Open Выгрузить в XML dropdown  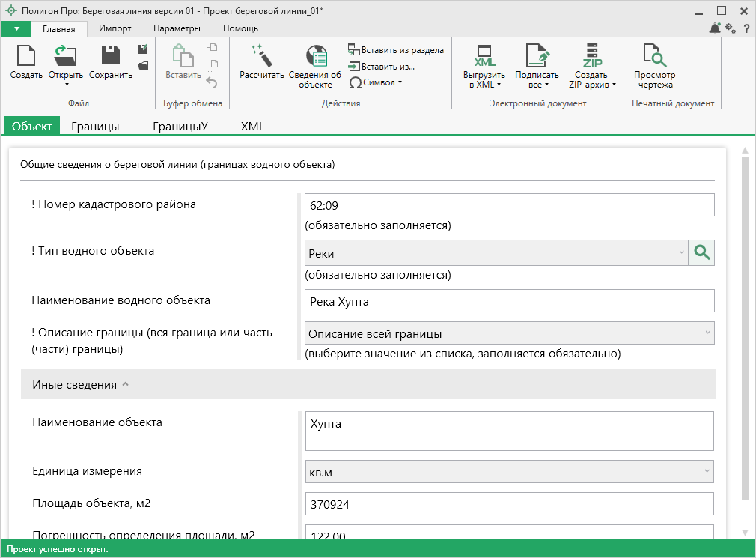pyautogui.click(x=499, y=85)
